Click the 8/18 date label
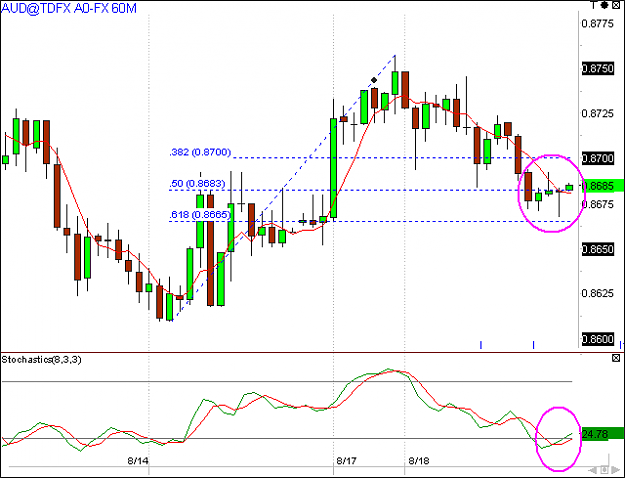625x478 pixels. click(419, 461)
